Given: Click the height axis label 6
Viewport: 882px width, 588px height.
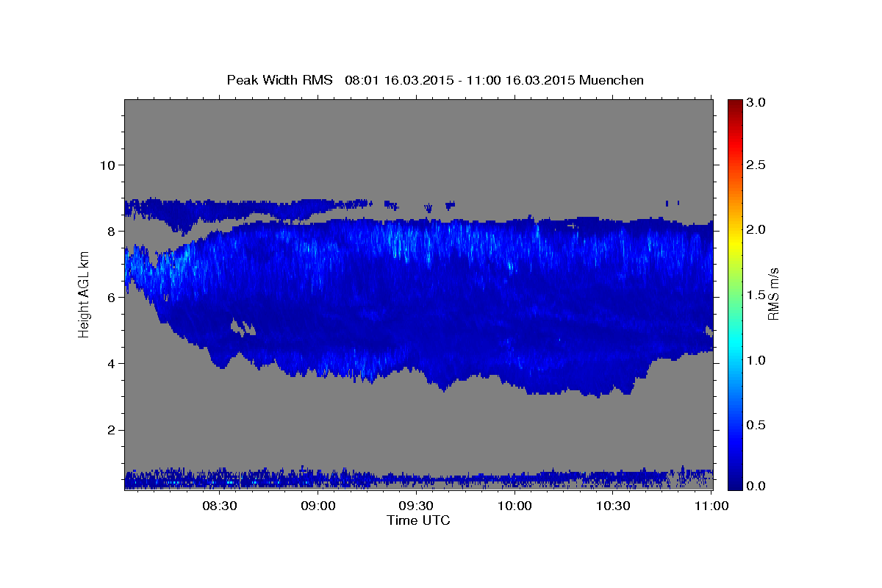Looking at the screenshot, I should click(112, 297).
